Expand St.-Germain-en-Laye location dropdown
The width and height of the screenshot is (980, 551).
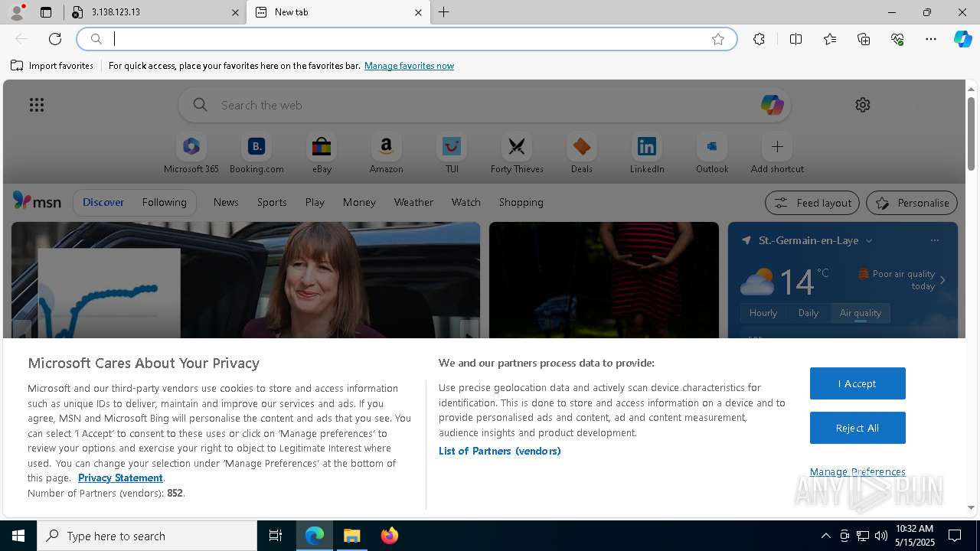[869, 240]
